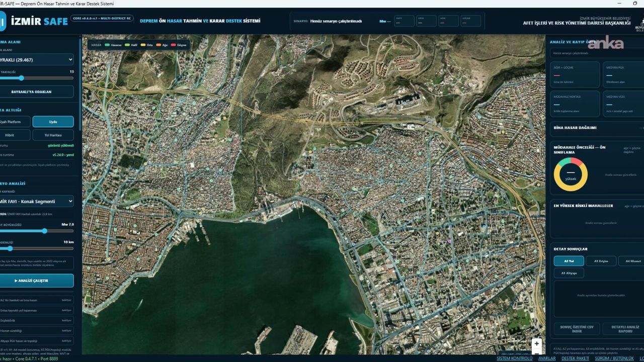
Task: Click the red Göçme legend indicator
Action: point(174,45)
